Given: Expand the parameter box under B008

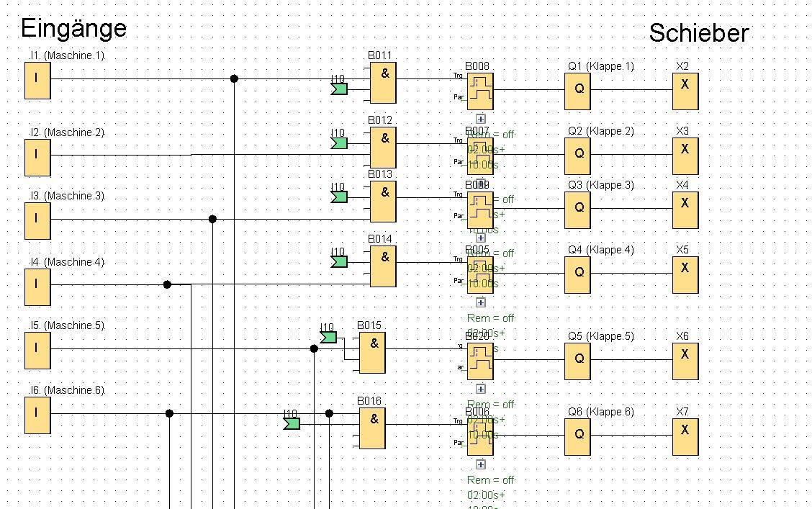Looking at the screenshot, I should pos(481,119).
